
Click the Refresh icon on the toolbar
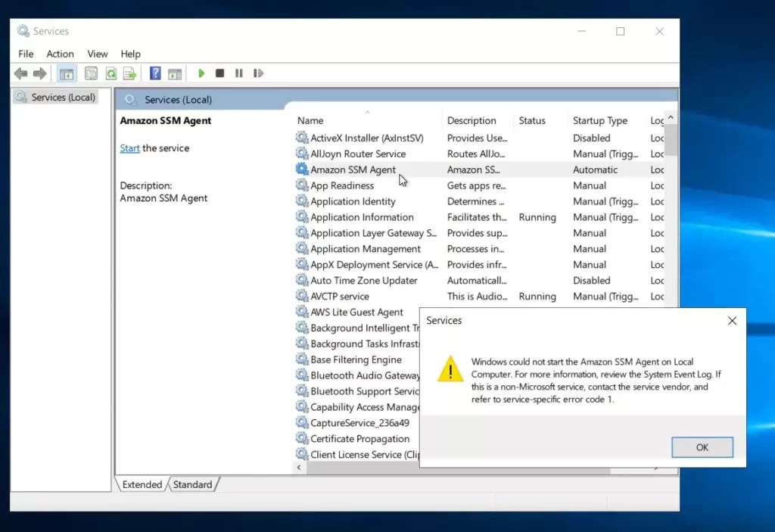tap(110, 73)
